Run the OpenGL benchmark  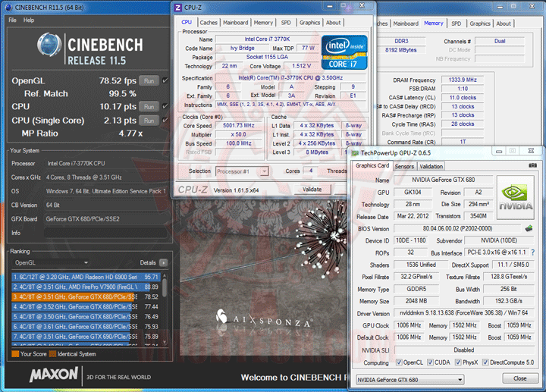pyautogui.click(x=149, y=81)
